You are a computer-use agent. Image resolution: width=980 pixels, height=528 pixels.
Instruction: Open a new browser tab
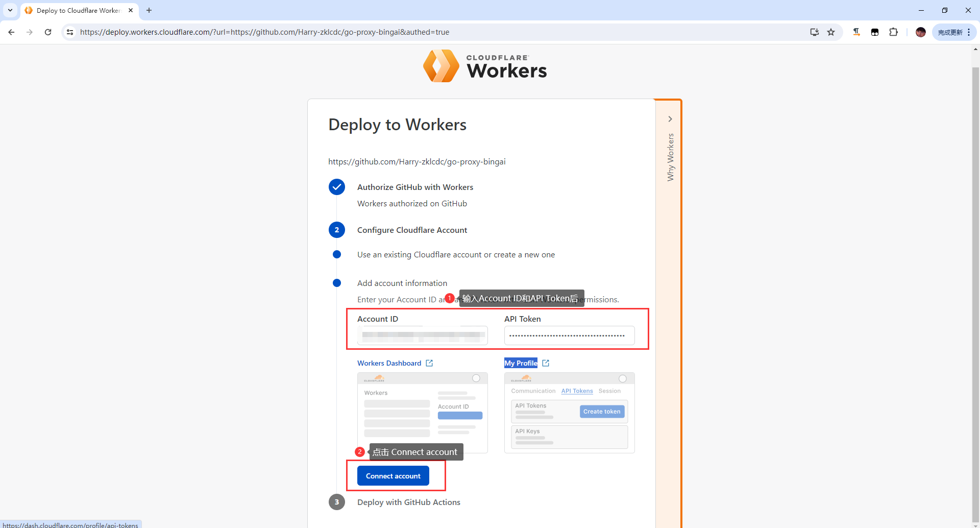(x=149, y=10)
